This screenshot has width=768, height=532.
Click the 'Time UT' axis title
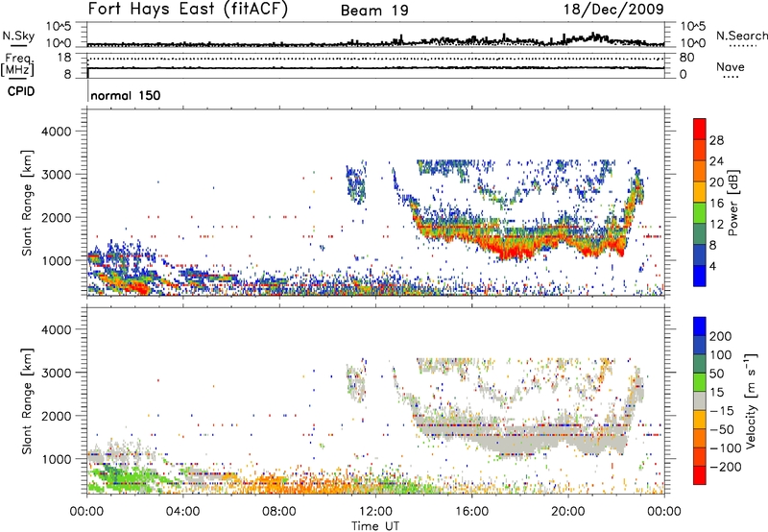pyautogui.click(x=375, y=525)
